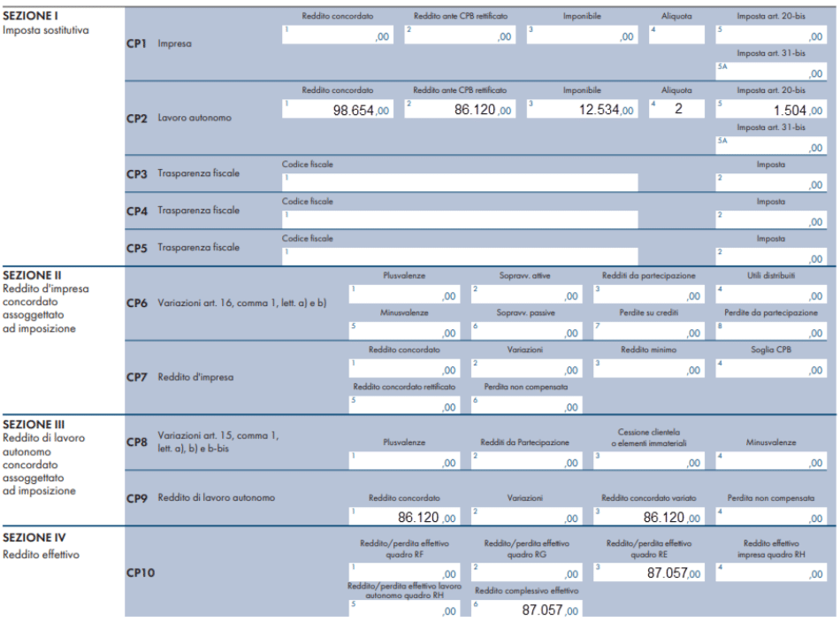The width and height of the screenshot is (840, 622).
Task: Select the CP9 Reddito concordato variato field
Action: tap(647, 517)
